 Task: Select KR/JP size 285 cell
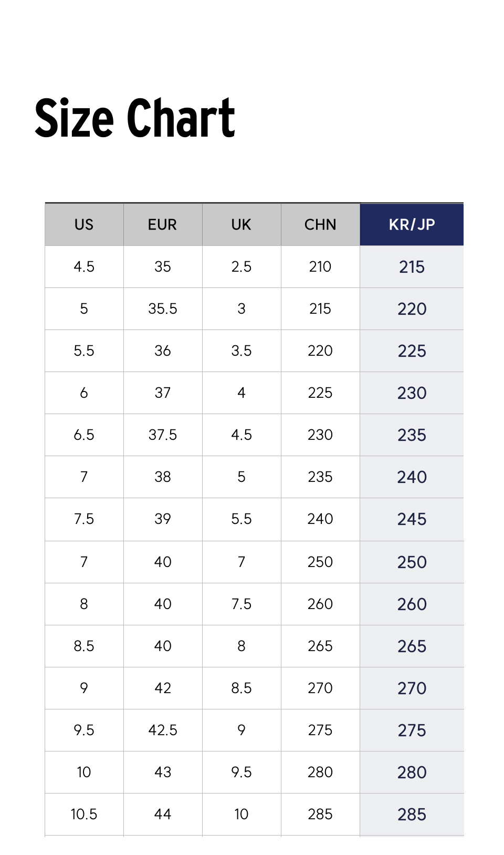tap(412, 815)
